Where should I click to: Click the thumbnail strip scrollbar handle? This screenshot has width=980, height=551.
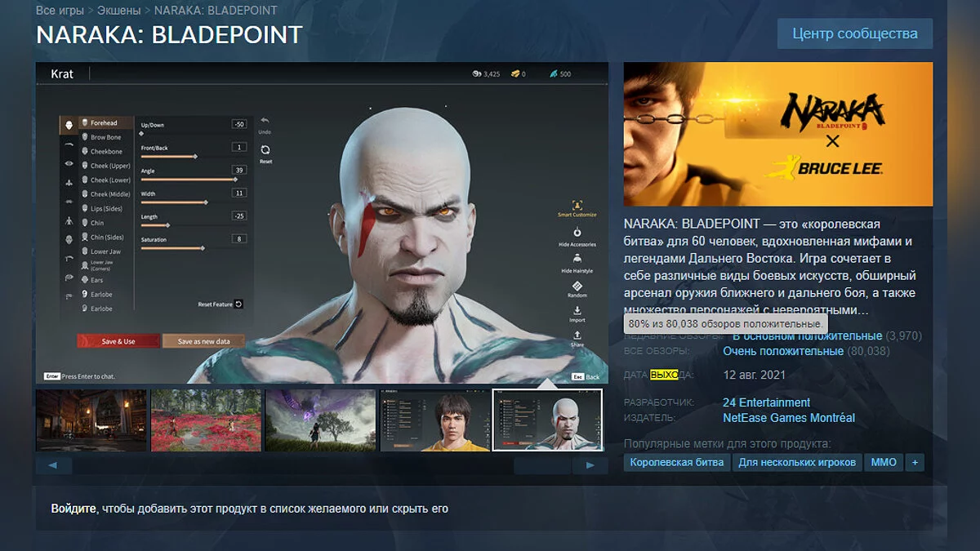[542, 465]
